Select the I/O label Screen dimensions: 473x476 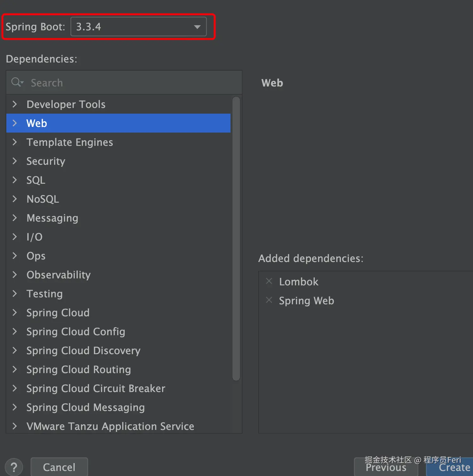(x=34, y=237)
